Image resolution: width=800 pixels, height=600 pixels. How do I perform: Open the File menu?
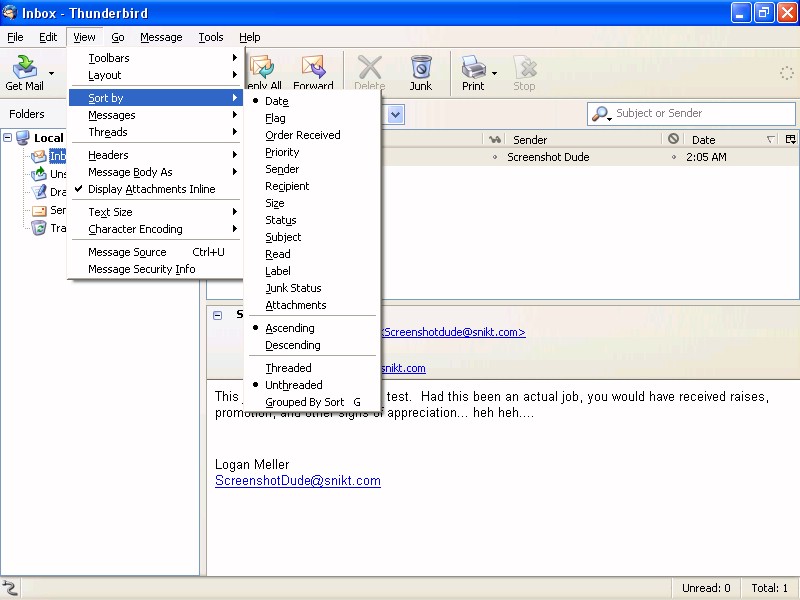point(15,37)
